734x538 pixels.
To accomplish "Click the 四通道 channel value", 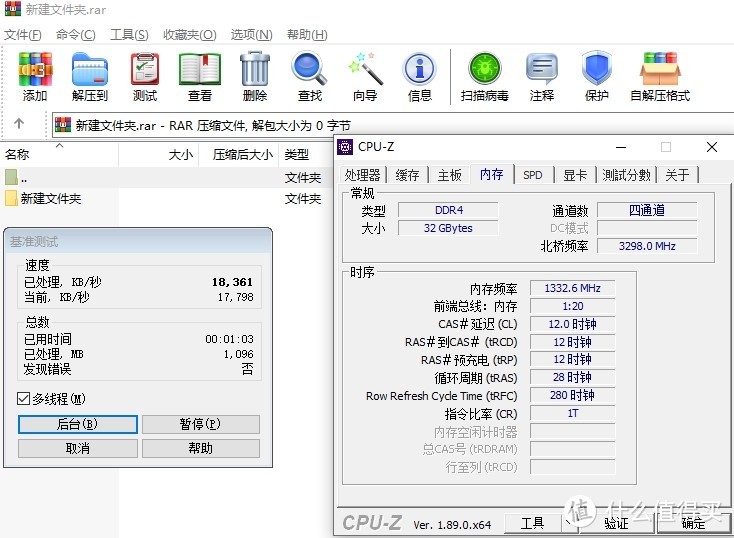I will coord(647,210).
